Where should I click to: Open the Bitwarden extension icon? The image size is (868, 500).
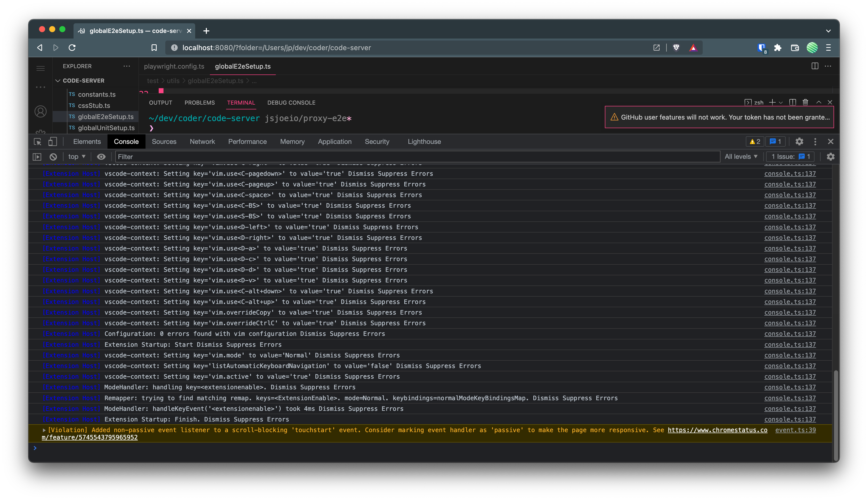coord(762,48)
